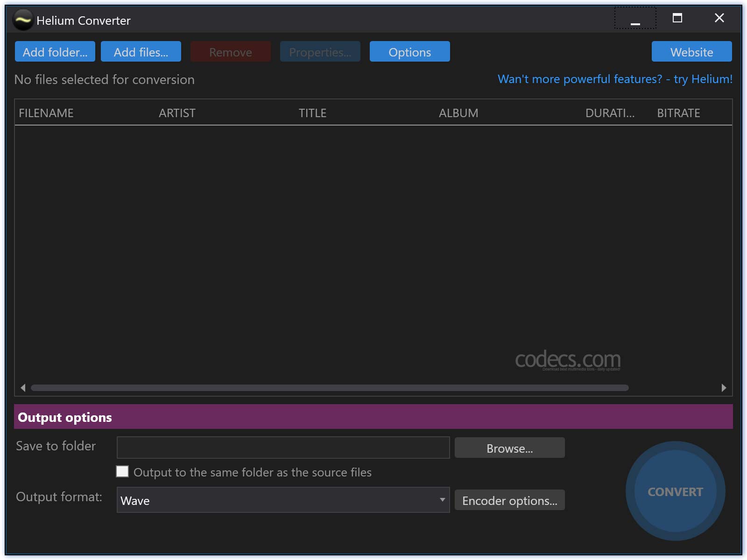Viewport: 747px width, 560px height.
Task: Open Encoder options...
Action: click(510, 500)
